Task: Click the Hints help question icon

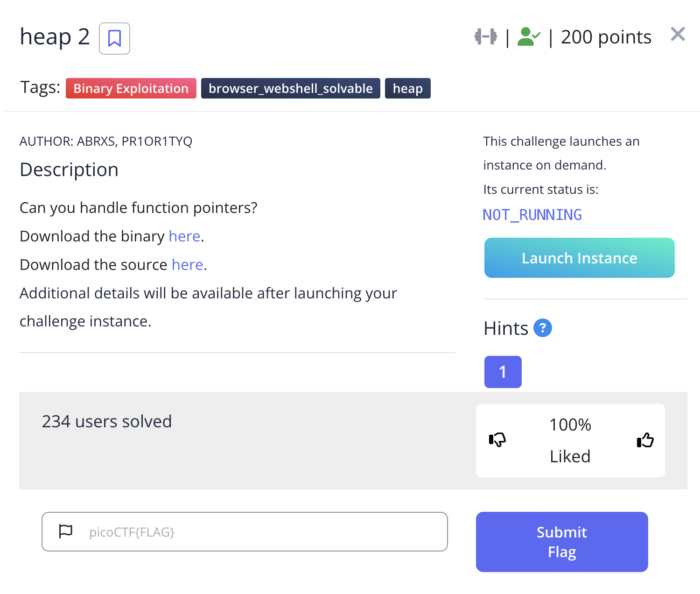Action: [542, 328]
